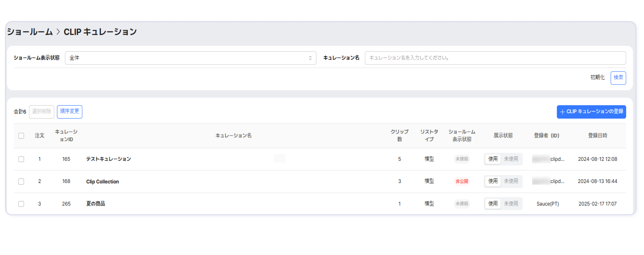The height and width of the screenshot is (255, 644).
Task: Open the 夏の商品 curation entry
Action: pyautogui.click(x=96, y=204)
